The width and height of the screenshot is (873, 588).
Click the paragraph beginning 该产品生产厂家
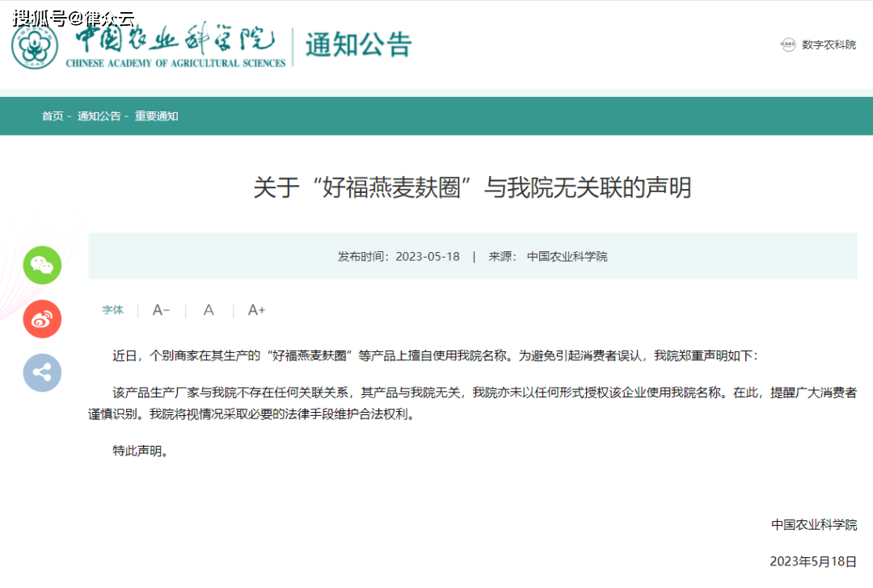pos(473,403)
